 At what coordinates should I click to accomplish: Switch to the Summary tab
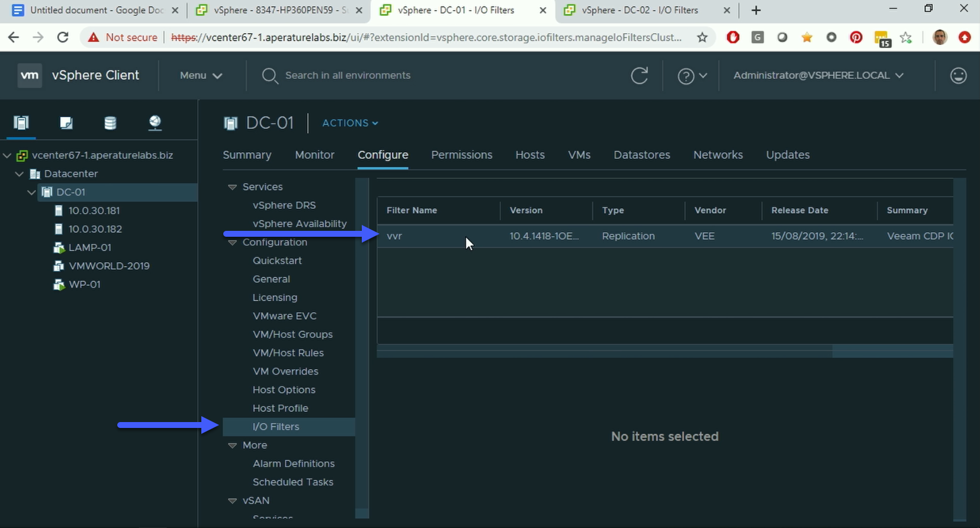(247, 154)
